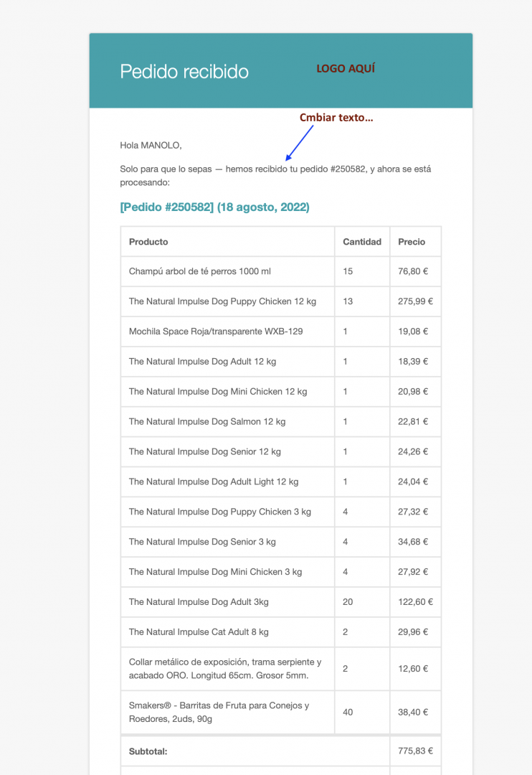Click the Smakers Barritas de Fruta product
Screen dimensions: 532x775
(219, 713)
